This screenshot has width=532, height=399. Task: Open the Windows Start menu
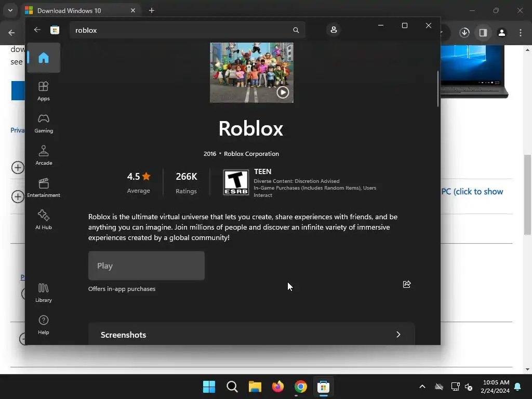209,387
